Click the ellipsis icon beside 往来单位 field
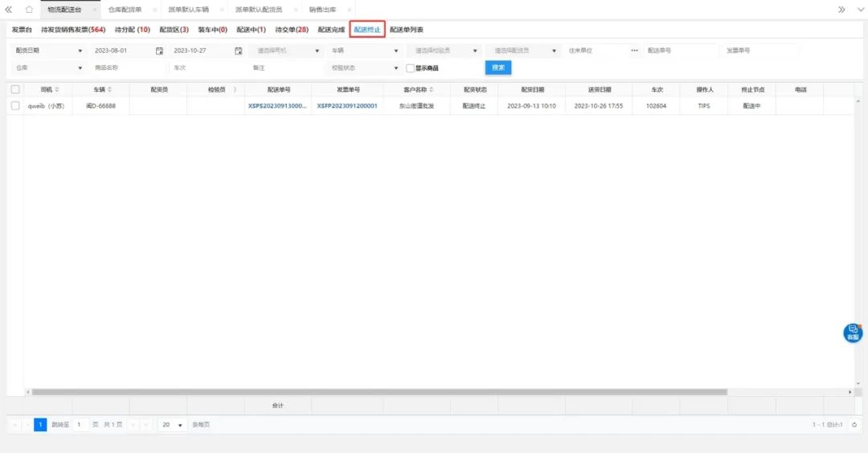868x453 pixels. [x=634, y=51]
